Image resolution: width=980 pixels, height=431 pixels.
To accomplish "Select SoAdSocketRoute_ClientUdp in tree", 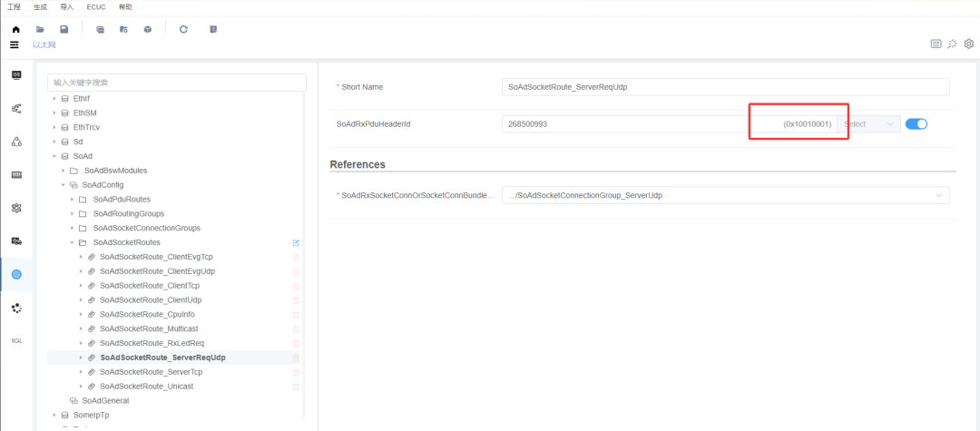I will 151,299.
